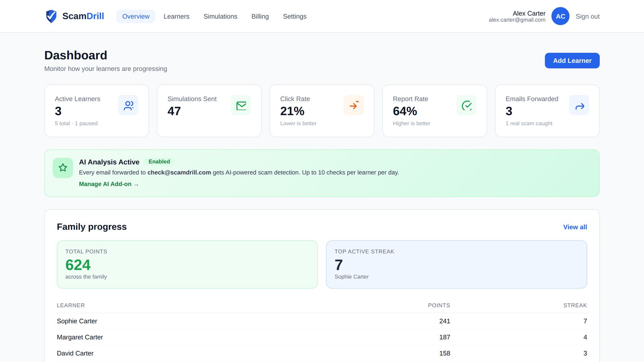644x362 pixels.
Task: Click the POINTS column header
Action: (439, 305)
